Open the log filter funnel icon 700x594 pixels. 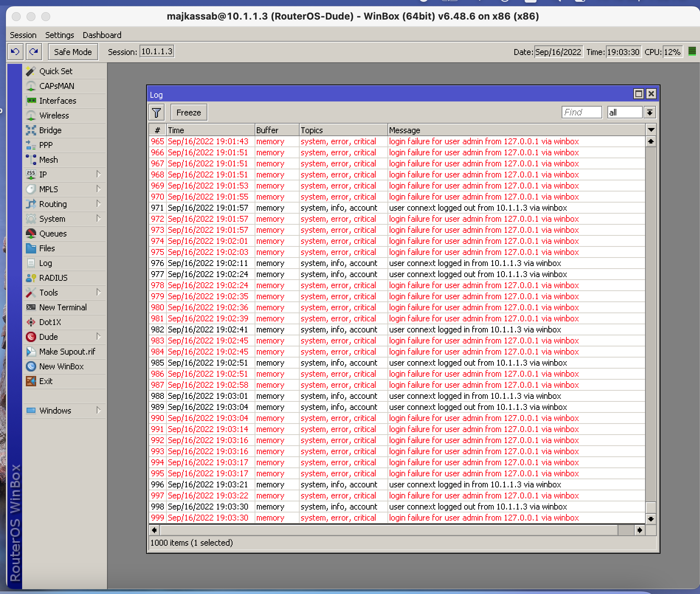(156, 113)
